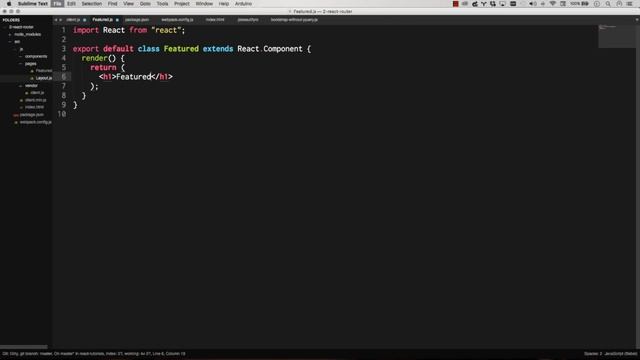Switch to the bootstrap-without-jquery.js tab
The image size is (640, 360).
pos(294,20)
